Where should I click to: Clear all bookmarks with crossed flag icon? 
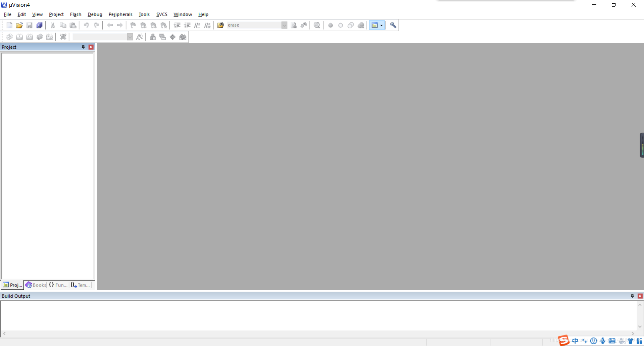pyautogui.click(x=164, y=25)
